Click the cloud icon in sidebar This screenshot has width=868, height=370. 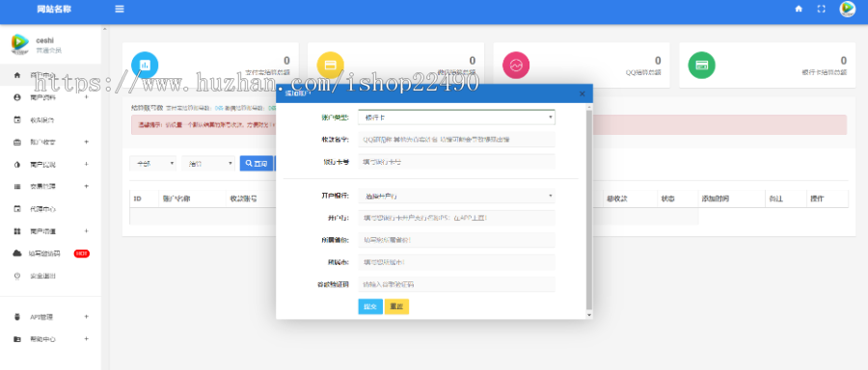pyautogui.click(x=17, y=253)
